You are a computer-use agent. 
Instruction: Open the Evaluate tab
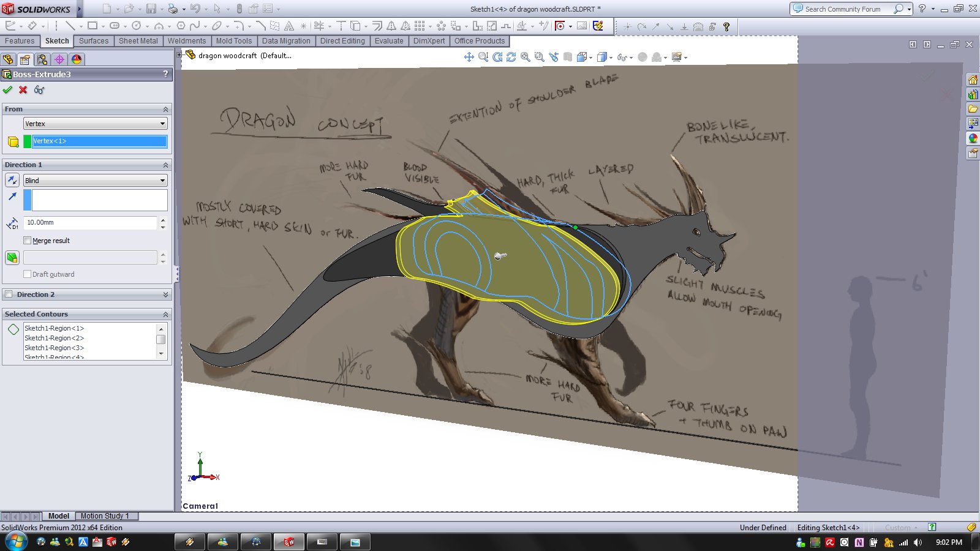389,41
